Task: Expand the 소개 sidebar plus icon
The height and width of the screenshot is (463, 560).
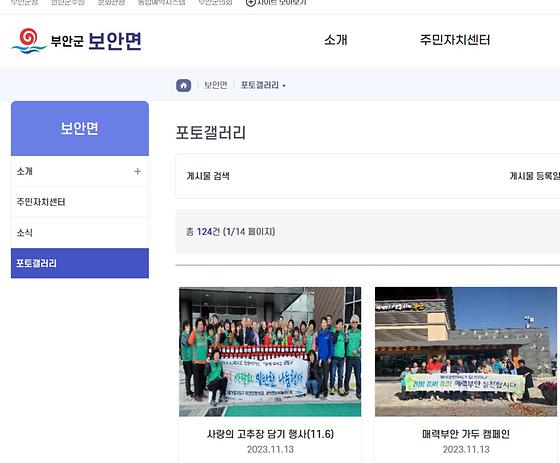Action: coord(138,171)
